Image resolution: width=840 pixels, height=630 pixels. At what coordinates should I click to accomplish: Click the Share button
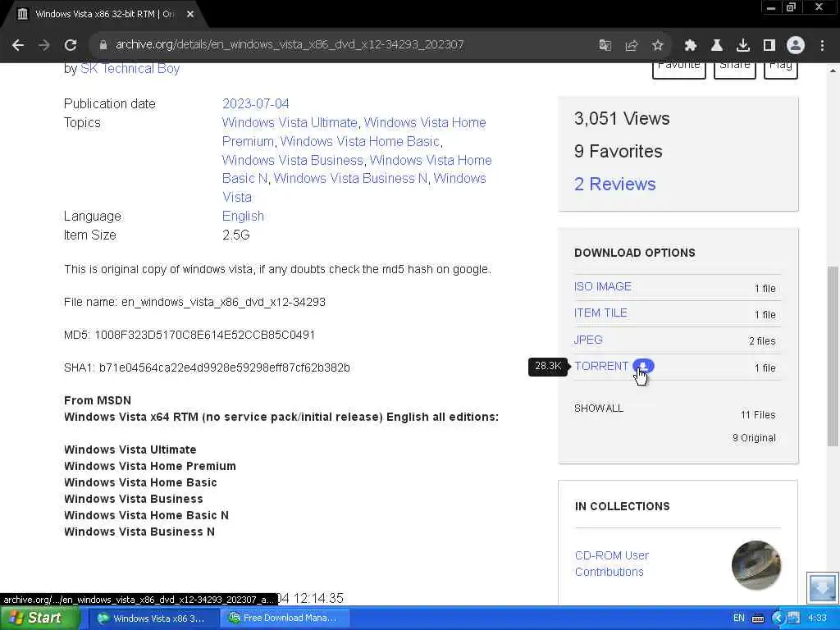point(734,69)
